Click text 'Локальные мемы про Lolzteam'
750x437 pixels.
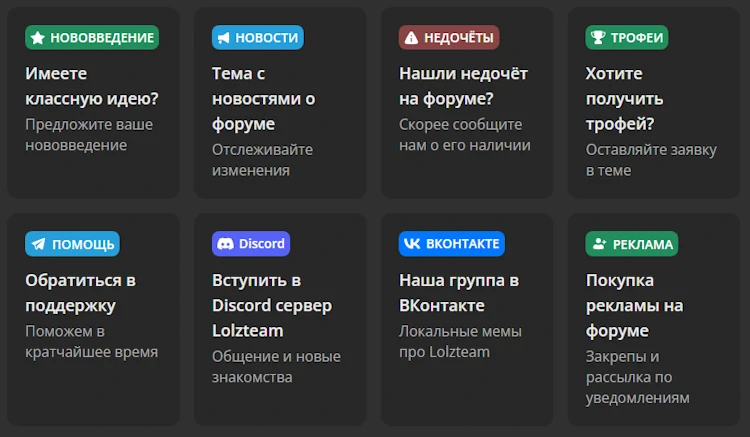[x=460, y=341]
